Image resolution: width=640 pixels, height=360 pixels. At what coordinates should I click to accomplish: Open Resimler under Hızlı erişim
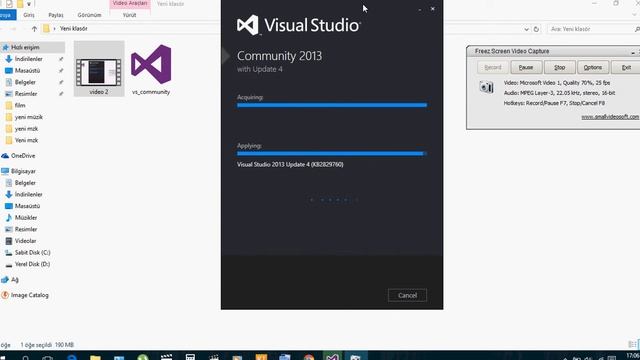(26, 94)
